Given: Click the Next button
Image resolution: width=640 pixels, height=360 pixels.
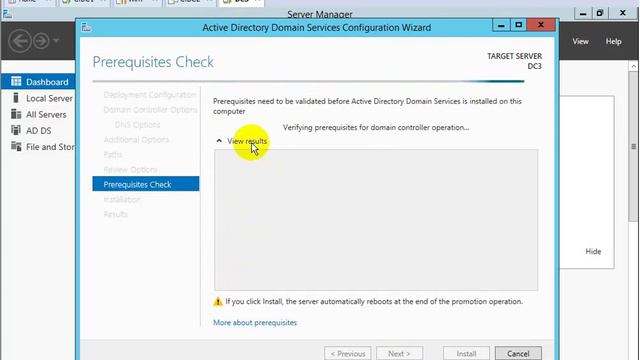Looking at the screenshot, I should [399, 353].
